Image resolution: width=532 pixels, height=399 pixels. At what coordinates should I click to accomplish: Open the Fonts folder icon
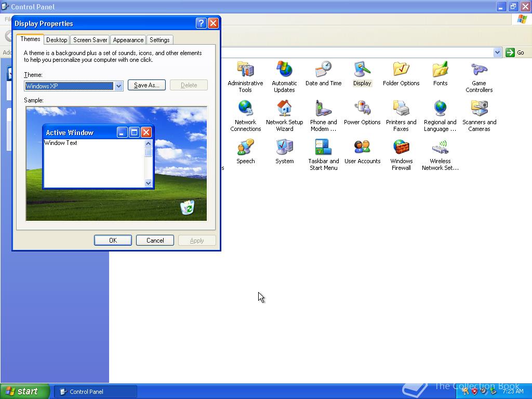pyautogui.click(x=440, y=69)
